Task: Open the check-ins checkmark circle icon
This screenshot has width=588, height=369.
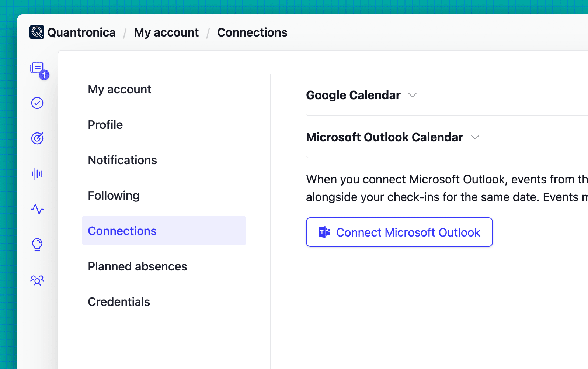Action: (x=37, y=103)
